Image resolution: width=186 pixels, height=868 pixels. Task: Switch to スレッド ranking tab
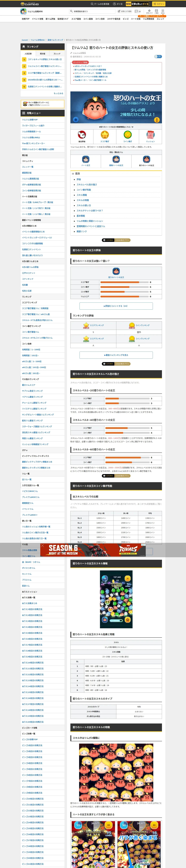(x=57, y=54)
